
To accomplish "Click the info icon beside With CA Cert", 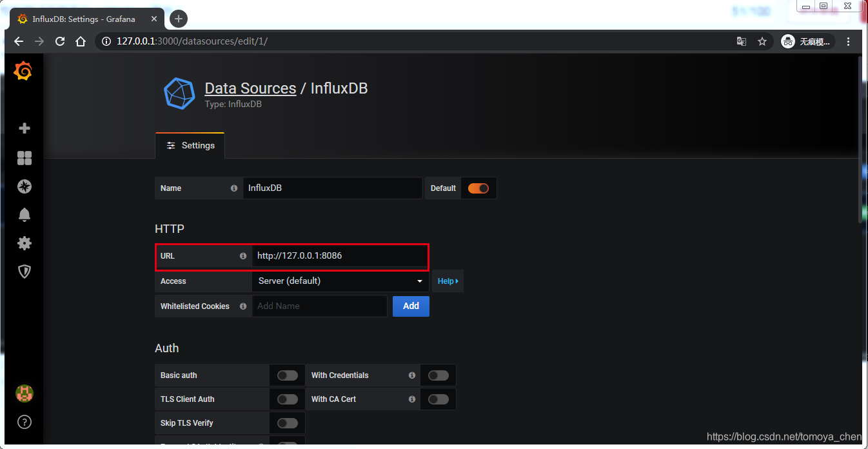I will coord(411,399).
